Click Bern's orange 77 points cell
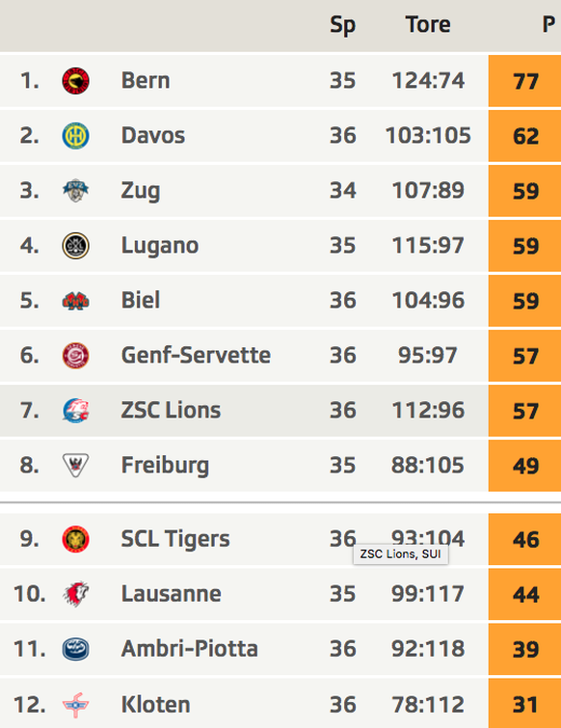561x728 pixels. [x=524, y=81]
